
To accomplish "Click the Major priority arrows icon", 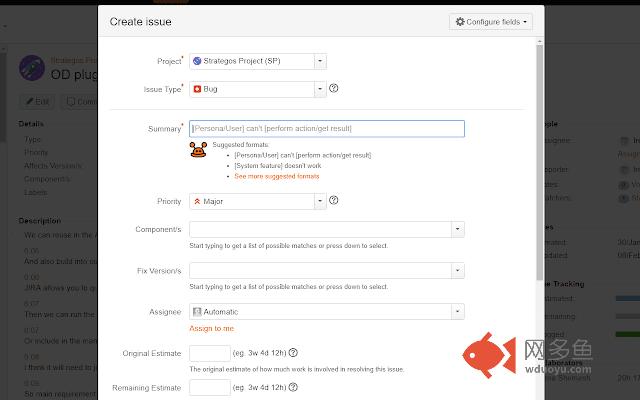I will (x=197, y=201).
